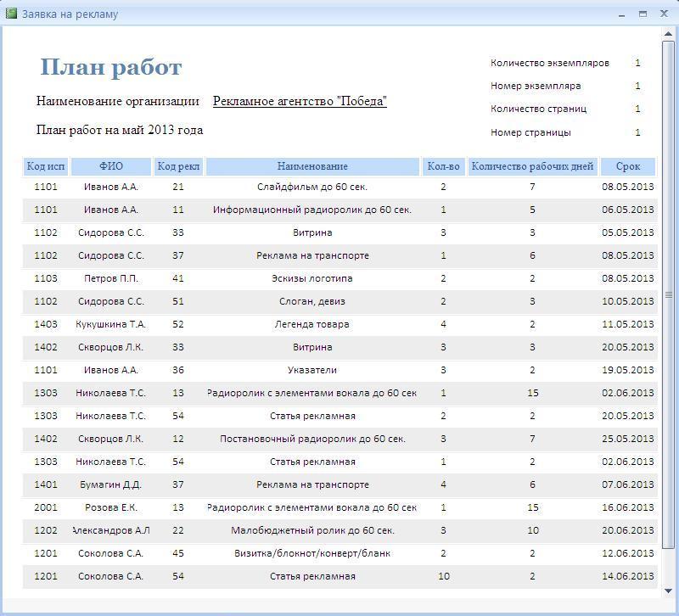Image resolution: width=679 pixels, height=616 pixels.
Task: Click the scroll up arrow
Action: (x=668, y=34)
